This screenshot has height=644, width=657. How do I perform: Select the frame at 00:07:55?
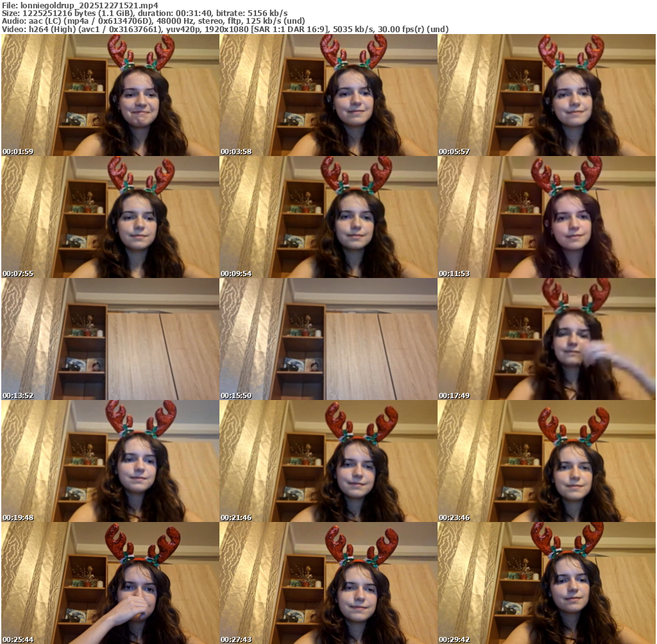coord(110,217)
